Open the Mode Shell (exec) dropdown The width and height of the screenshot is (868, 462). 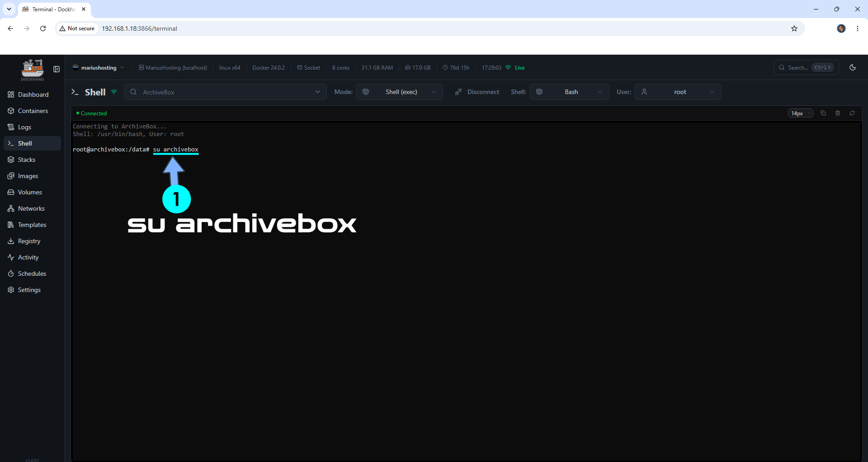point(399,92)
